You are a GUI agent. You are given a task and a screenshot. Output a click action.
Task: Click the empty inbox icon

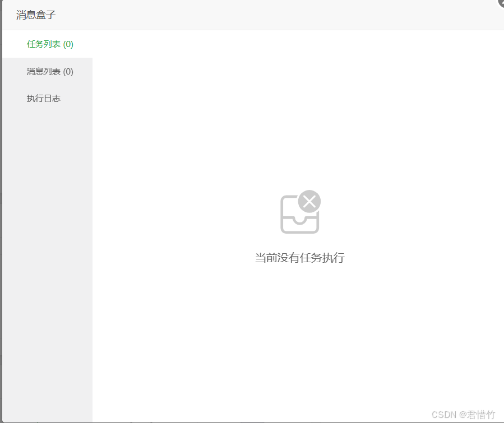[x=300, y=212]
